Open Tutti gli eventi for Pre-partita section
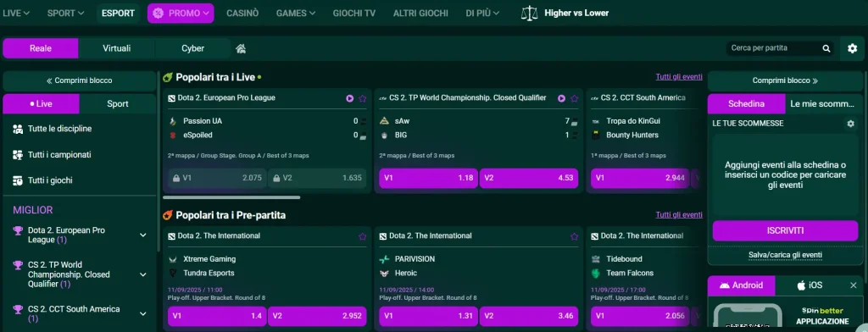Screen dimensions: 868x332 [x=679, y=214]
